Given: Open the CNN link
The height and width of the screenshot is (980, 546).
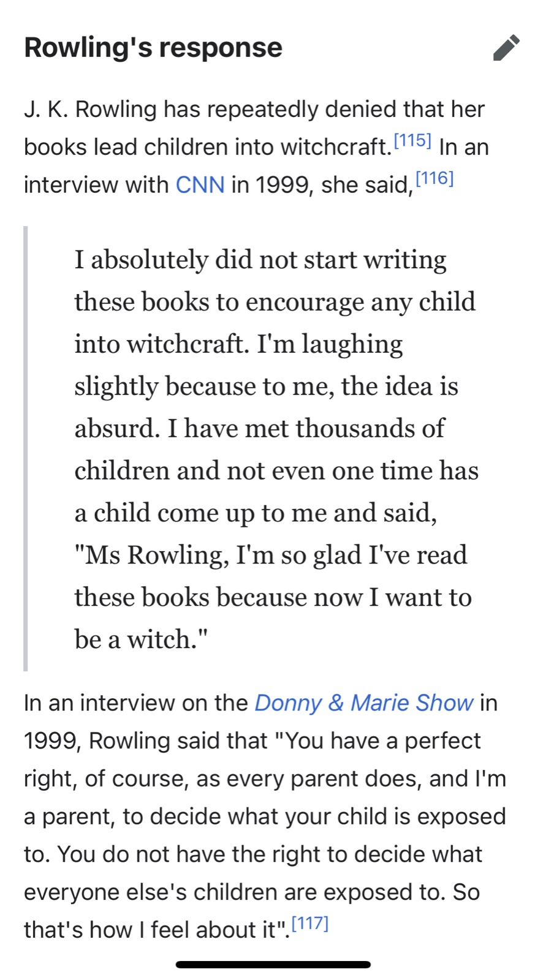Looking at the screenshot, I should pyautogui.click(x=200, y=185).
